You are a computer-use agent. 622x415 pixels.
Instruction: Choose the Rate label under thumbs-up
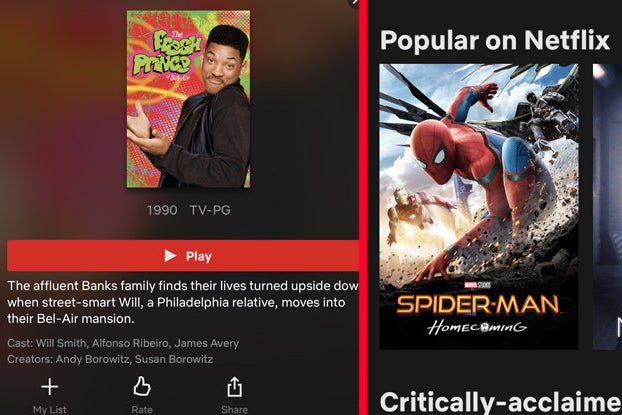click(x=142, y=409)
